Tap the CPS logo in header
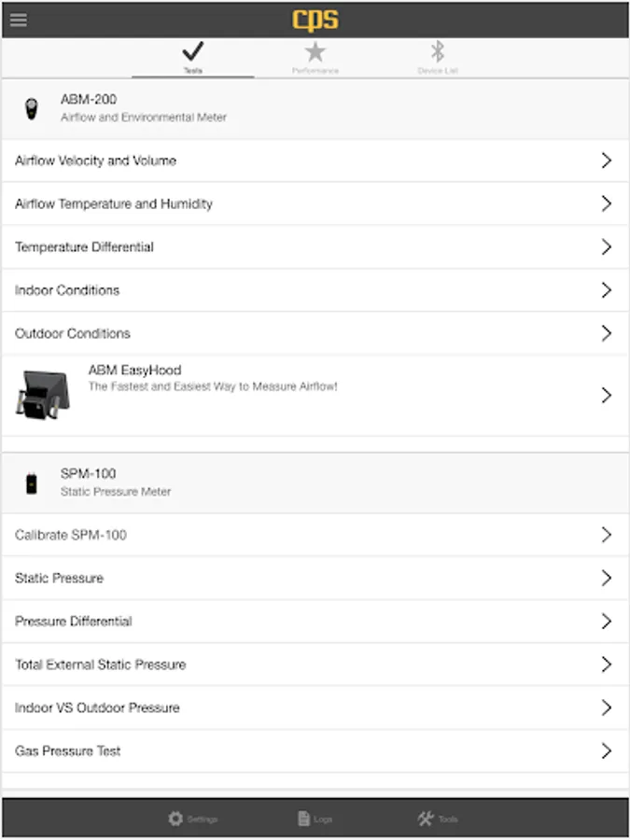The height and width of the screenshot is (840, 630). pyautogui.click(x=315, y=21)
